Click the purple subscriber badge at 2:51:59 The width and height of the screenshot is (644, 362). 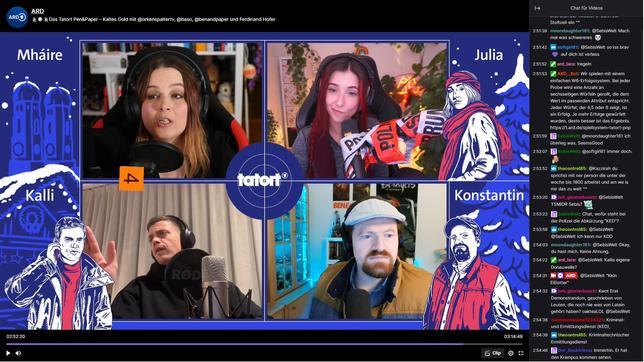tap(553, 136)
